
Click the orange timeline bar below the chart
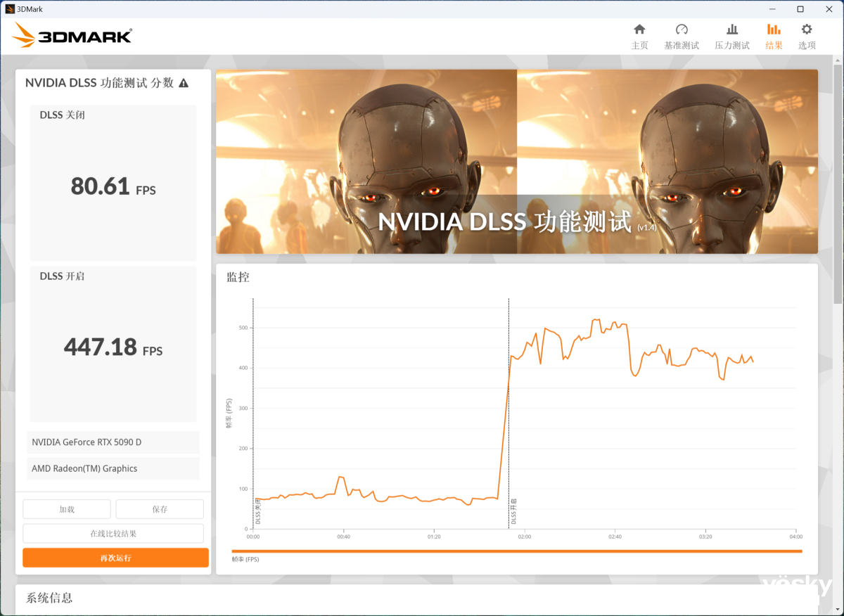(x=516, y=551)
